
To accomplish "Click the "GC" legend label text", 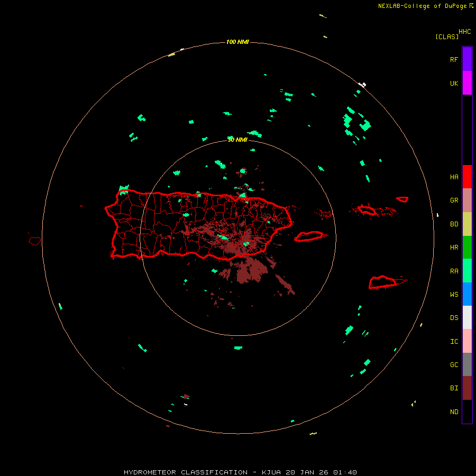I will [454, 364].
